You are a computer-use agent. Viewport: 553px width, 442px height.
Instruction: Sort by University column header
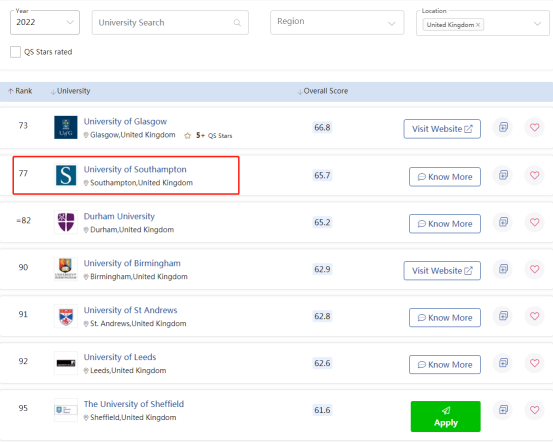point(71,91)
